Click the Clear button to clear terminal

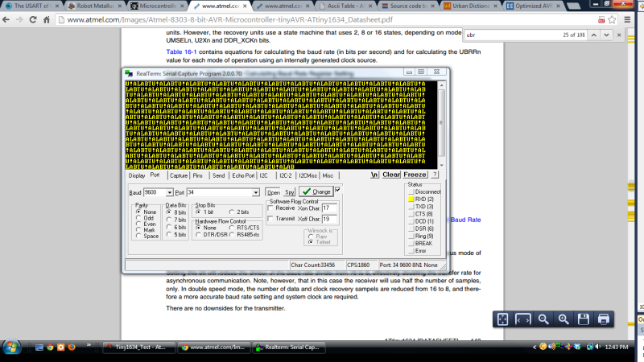pos(391,175)
